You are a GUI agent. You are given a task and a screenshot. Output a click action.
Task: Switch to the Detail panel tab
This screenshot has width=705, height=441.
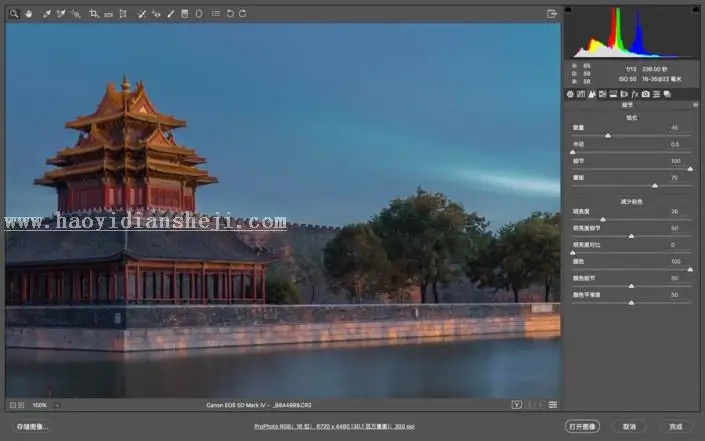click(x=592, y=94)
